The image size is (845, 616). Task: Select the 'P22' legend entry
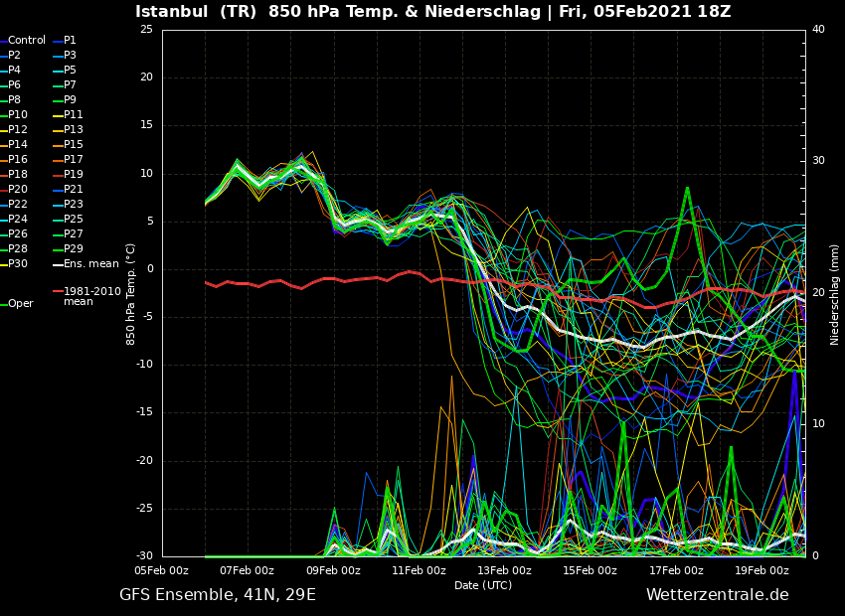pyautogui.click(x=14, y=204)
